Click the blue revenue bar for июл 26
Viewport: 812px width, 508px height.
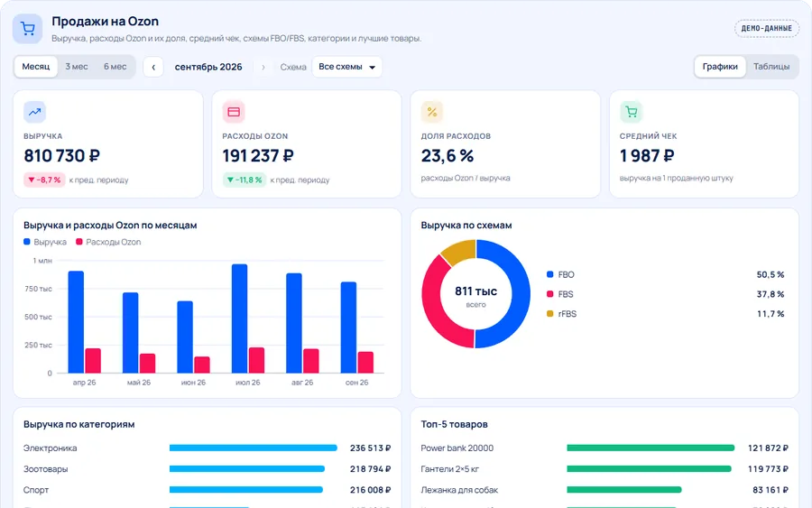coord(239,319)
